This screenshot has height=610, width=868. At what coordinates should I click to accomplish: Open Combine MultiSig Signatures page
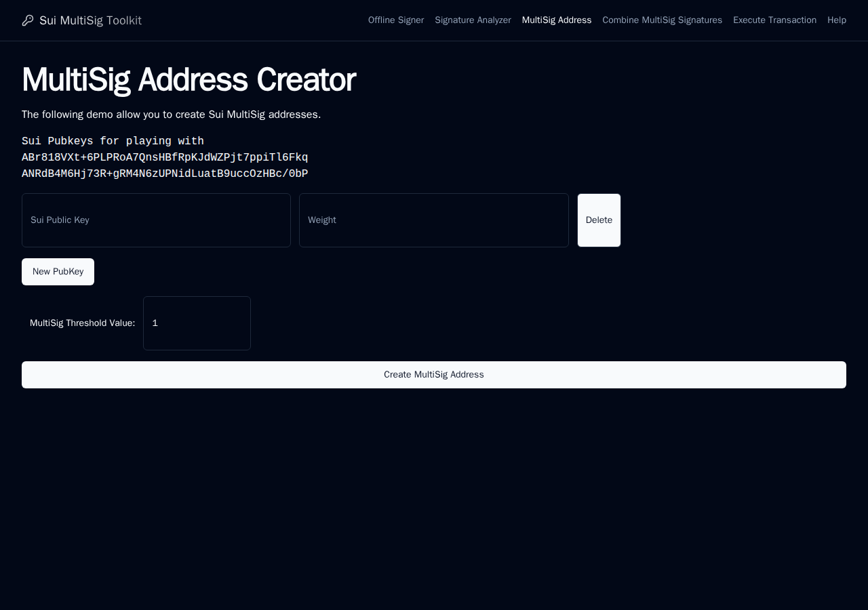click(663, 20)
